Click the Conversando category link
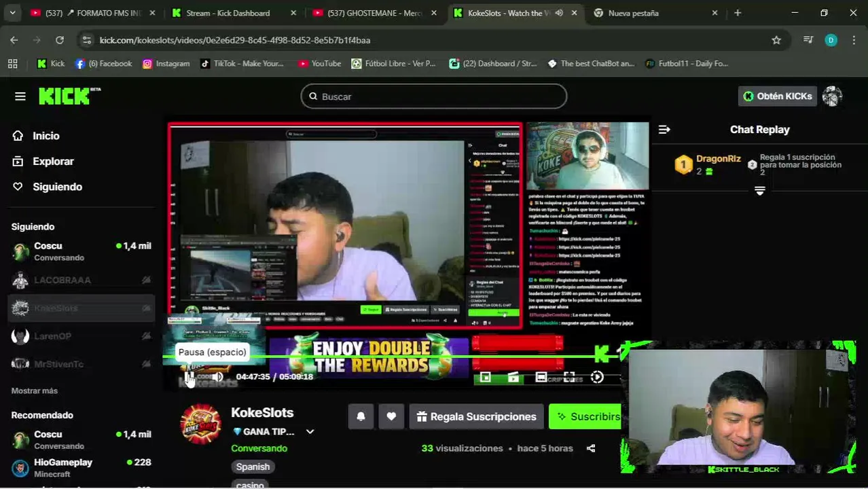The width and height of the screenshot is (868, 489). click(x=259, y=448)
